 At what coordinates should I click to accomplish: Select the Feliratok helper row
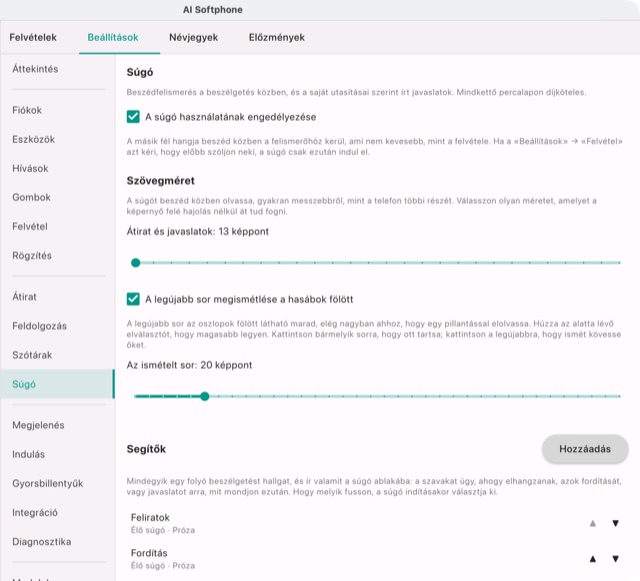[378, 523]
